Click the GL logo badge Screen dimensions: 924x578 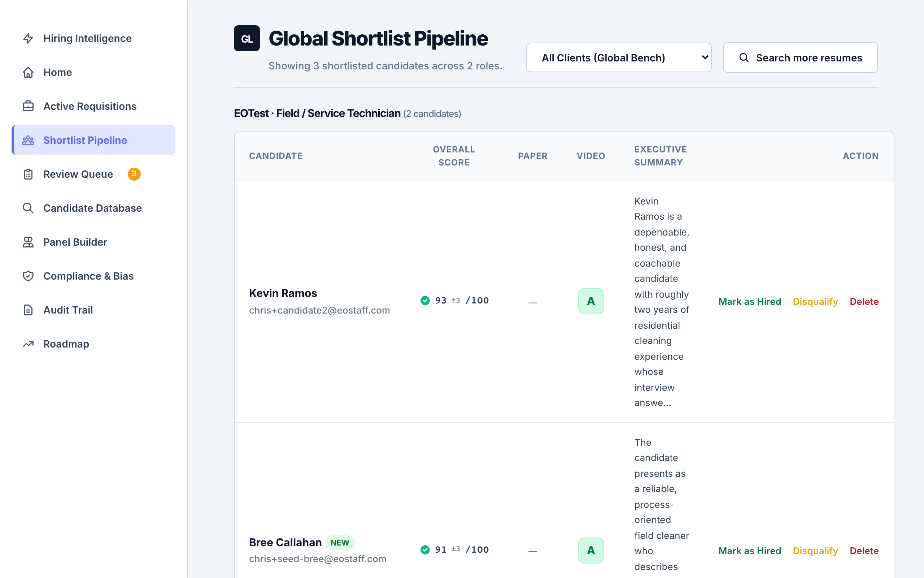(x=247, y=38)
